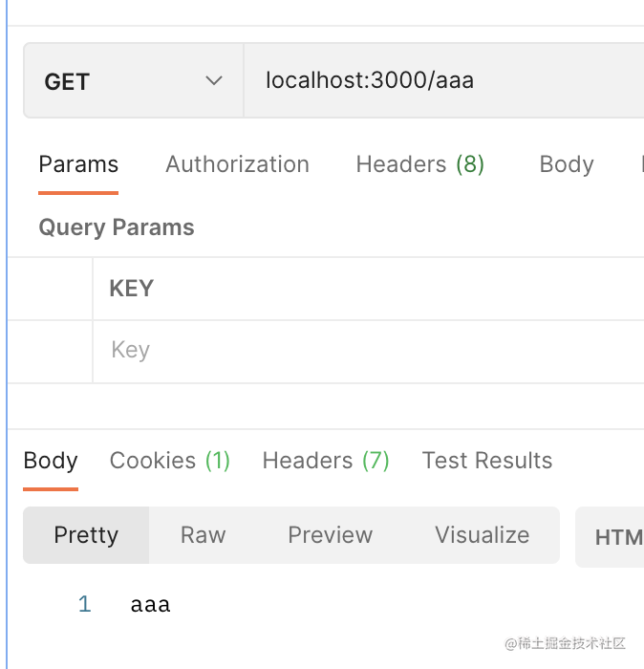Open the Visualize response view
The image size is (644, 669).
pos(482,535)
